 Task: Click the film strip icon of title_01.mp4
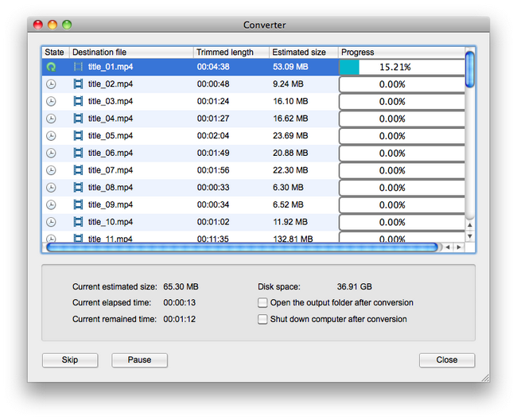point(78,67)
